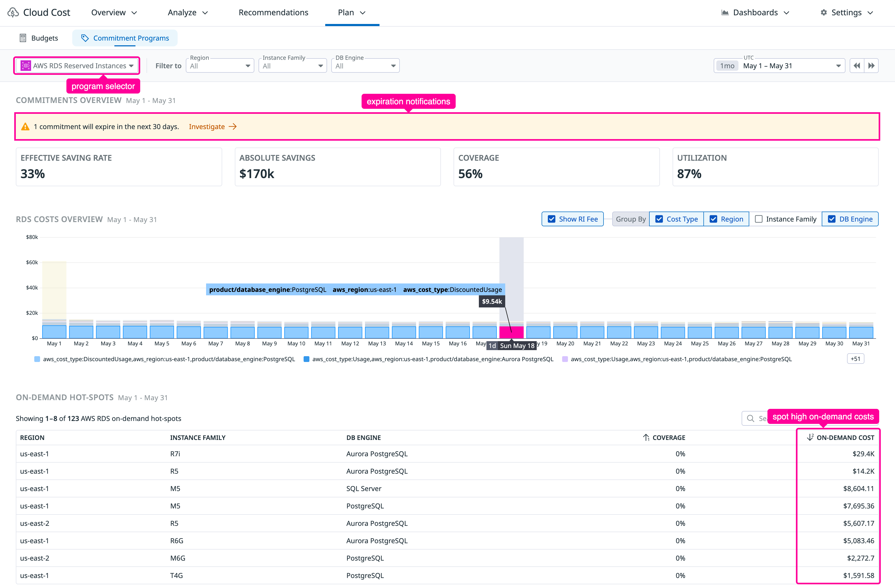Viewport: 895px width, 588px height.
Task: Click the highlighted pink May 18 bar
Action: pos(512,332)
